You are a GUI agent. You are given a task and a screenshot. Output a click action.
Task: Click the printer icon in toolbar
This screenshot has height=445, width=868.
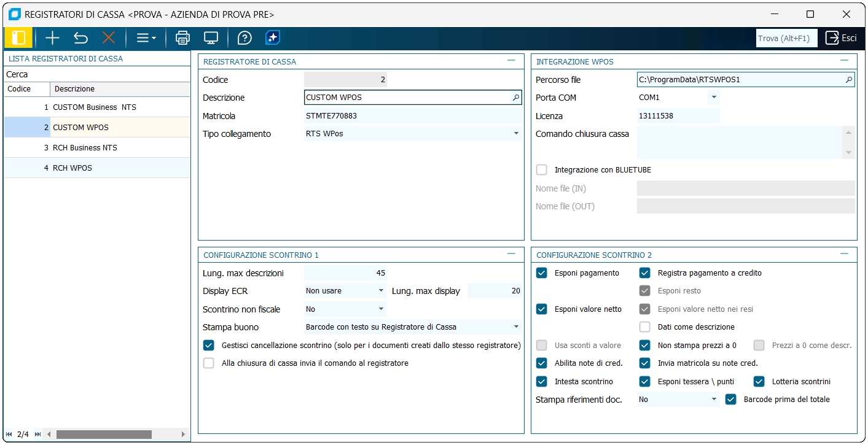182,38
